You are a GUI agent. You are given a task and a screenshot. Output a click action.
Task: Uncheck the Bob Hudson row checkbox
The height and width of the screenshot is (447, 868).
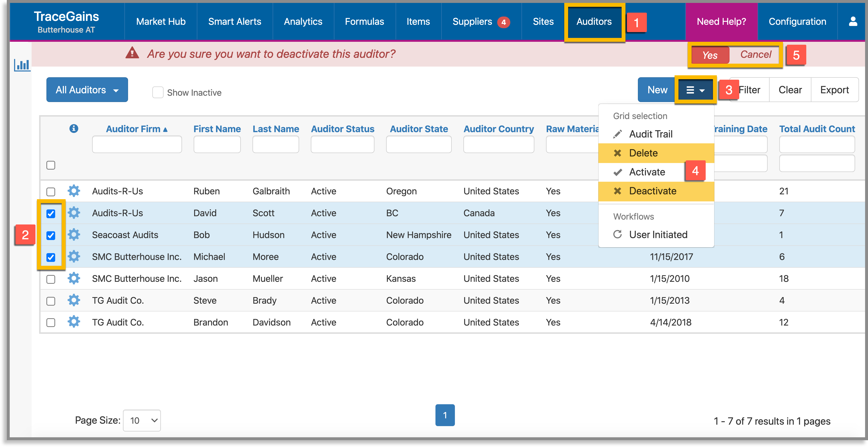51,235
